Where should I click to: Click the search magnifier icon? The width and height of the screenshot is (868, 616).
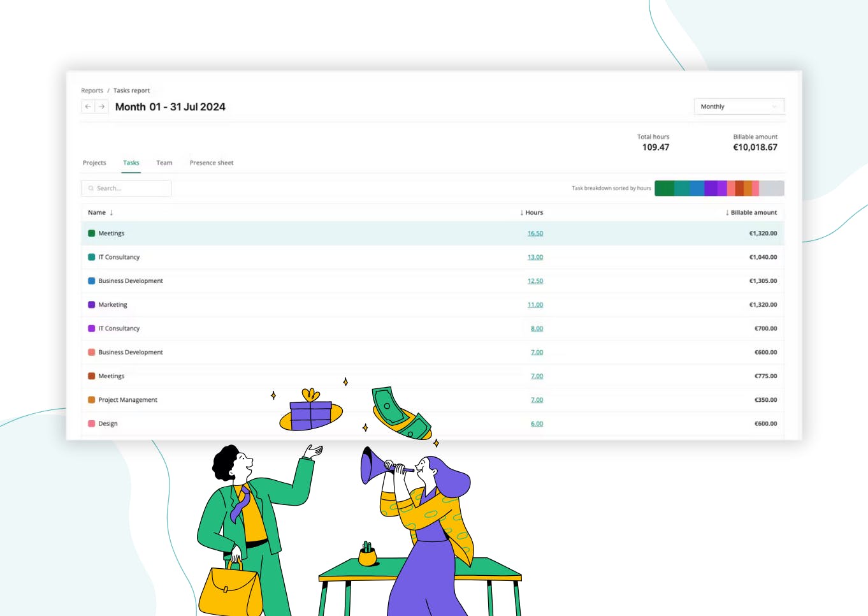(x=91, y=188)
